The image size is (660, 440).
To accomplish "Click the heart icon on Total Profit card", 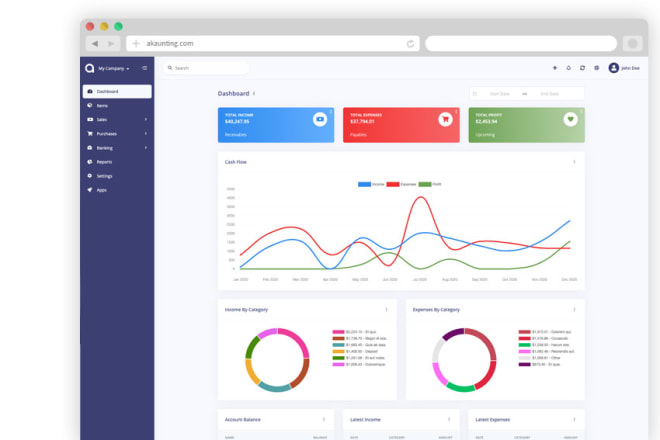I will (x=570, y=119).
